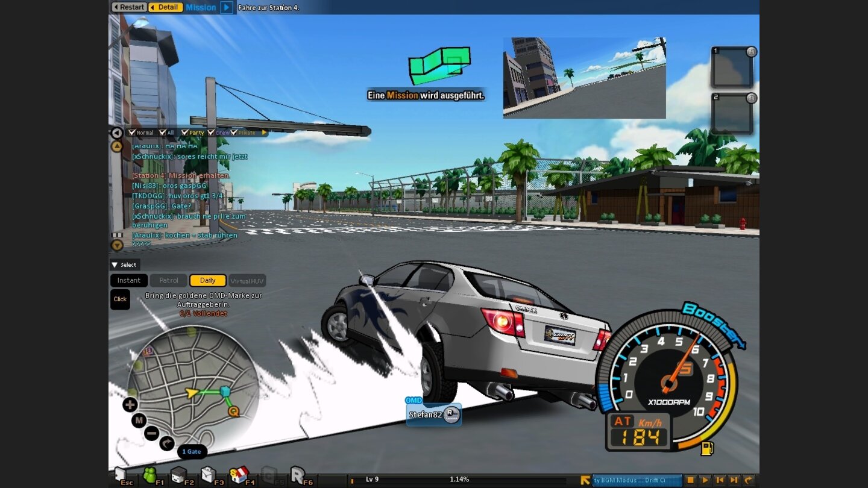Click the Lv 9 experience progress bar

(458, 480)
